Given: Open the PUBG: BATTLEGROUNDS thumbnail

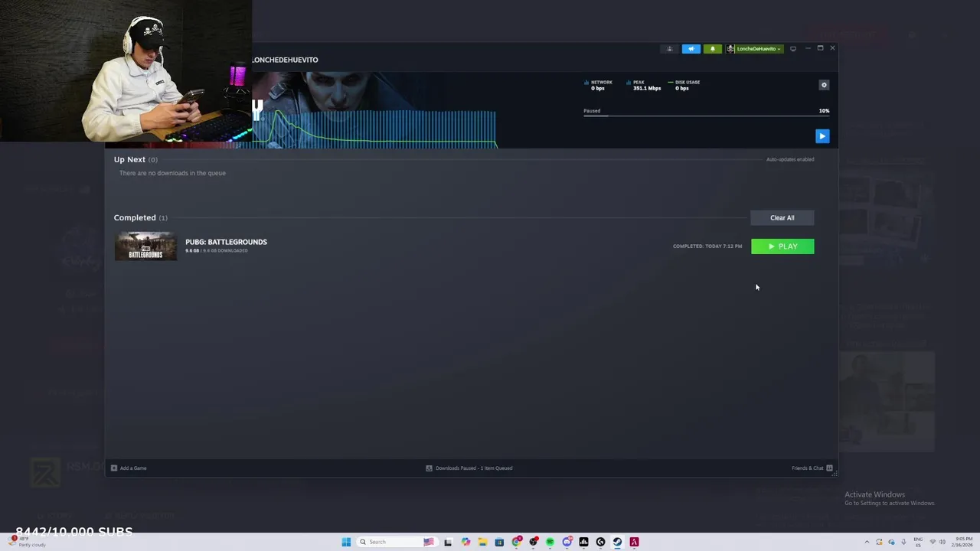Looking at the screenshot, I should click(145, 246).
